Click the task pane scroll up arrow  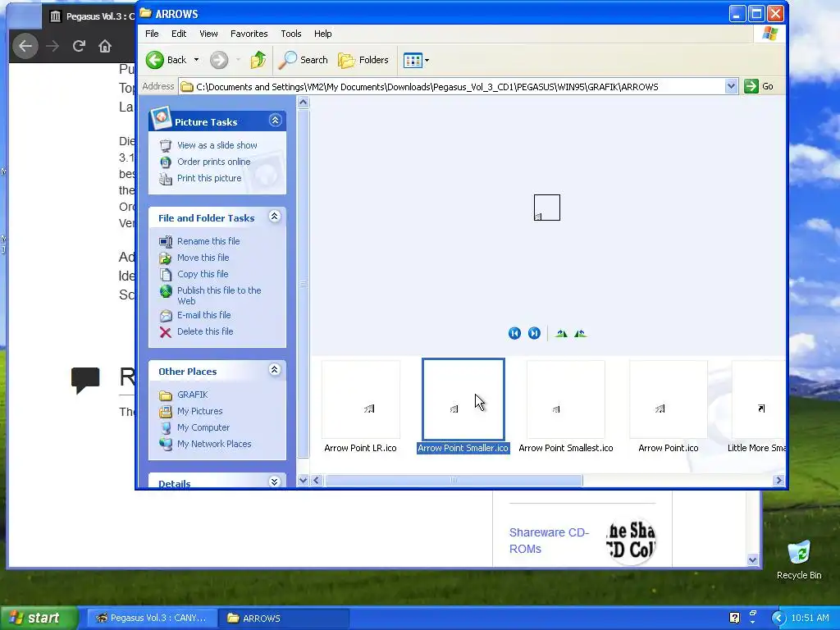pos(304,103)
